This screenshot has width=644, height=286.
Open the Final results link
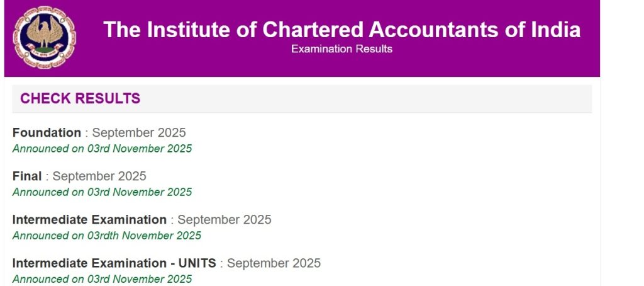click(27, 176)
